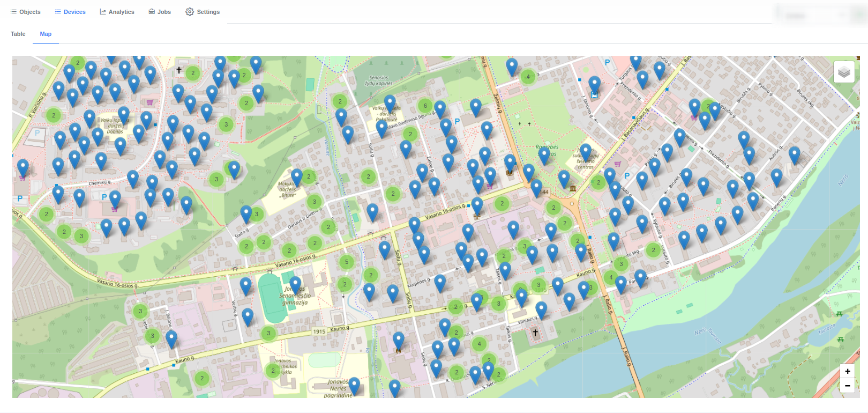Viewport: 868px width, 413px height.
Task: Go to the Analytics page
Action: tap(121, 12)
